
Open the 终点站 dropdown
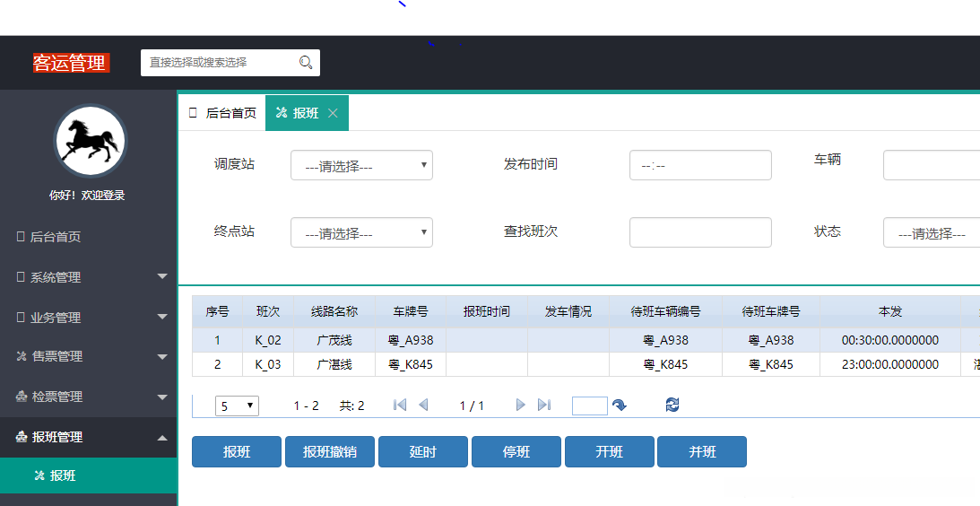[x=362, y=232]
